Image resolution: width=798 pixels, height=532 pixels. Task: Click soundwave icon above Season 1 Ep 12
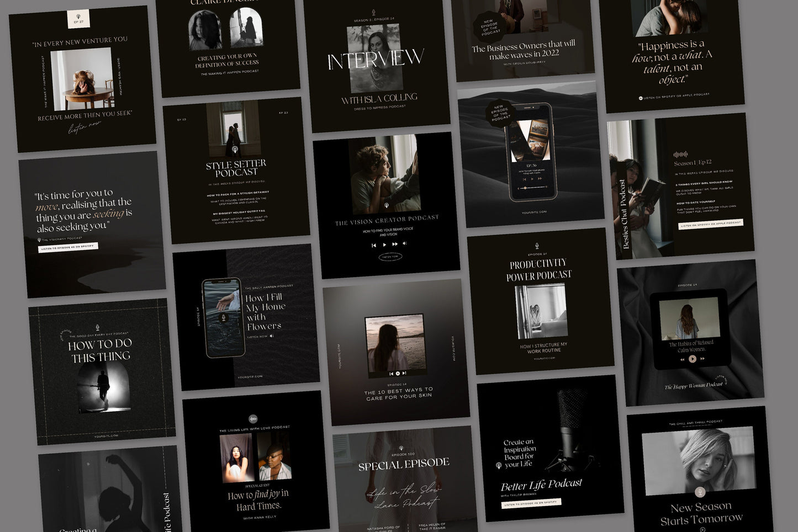pyautogui.click(x=681, y=155)
